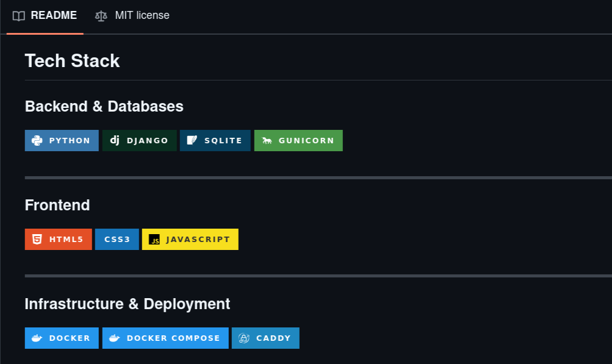612x364 pixels.
Task: Click the Gunicorn badge
Action: (x=298, y=140)
